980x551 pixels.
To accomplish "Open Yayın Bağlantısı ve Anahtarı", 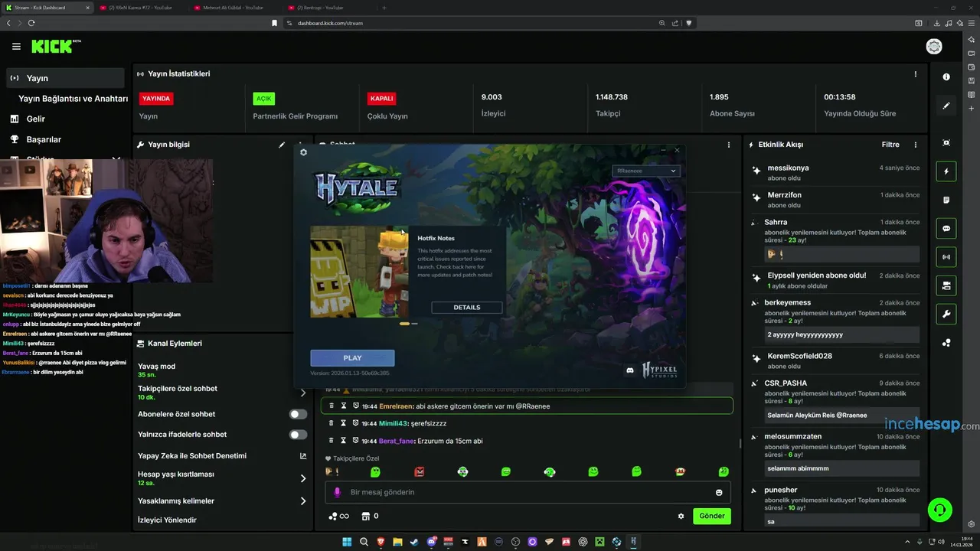I will click(73, 99).
